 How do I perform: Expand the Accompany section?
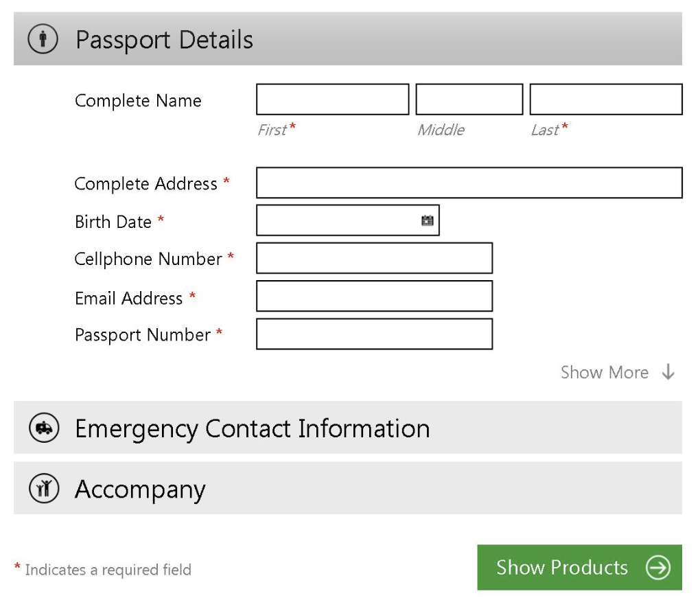140,489
